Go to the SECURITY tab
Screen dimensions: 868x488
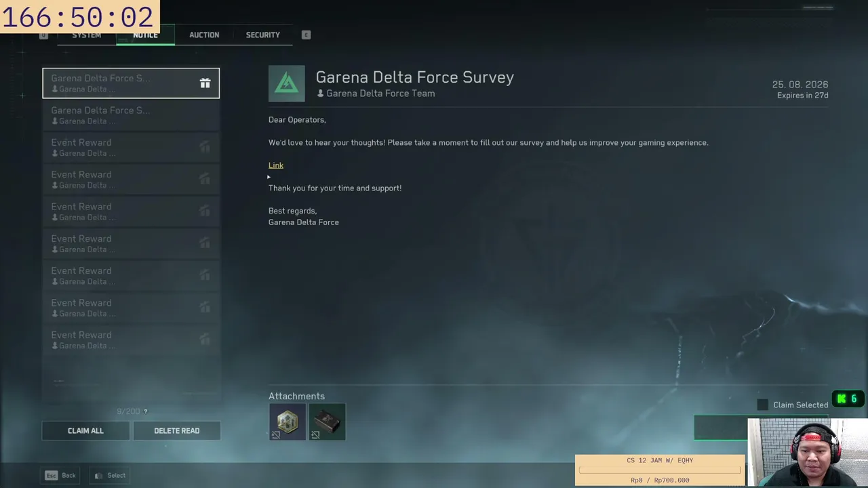pos(262,35)
